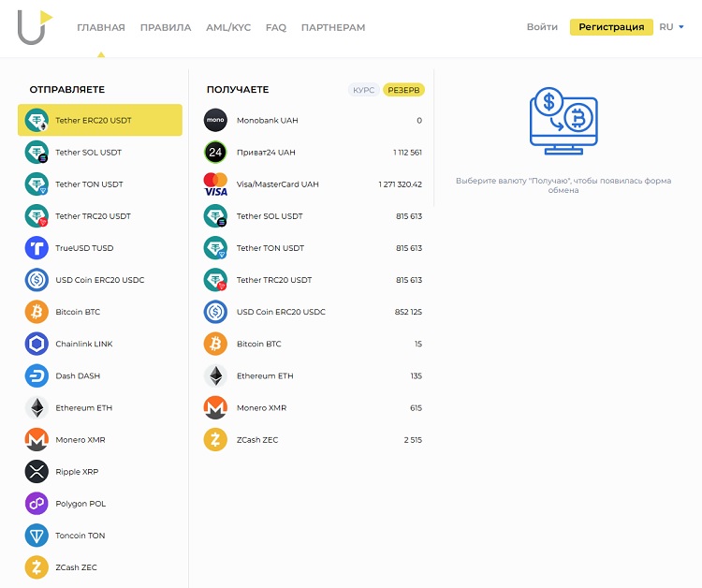Viewport: 702px width, 588px height.
Task: Select Tether ERC20 USDT row in send list
Action: [100, 121]
